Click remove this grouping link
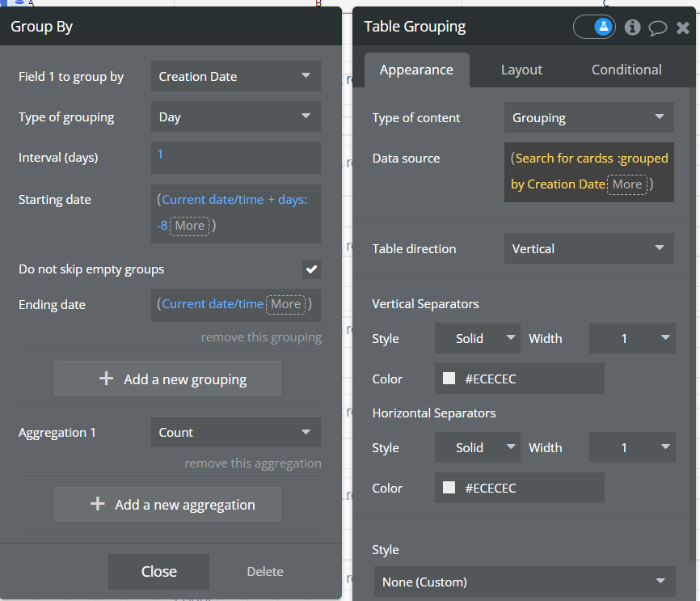 point(261,337)
